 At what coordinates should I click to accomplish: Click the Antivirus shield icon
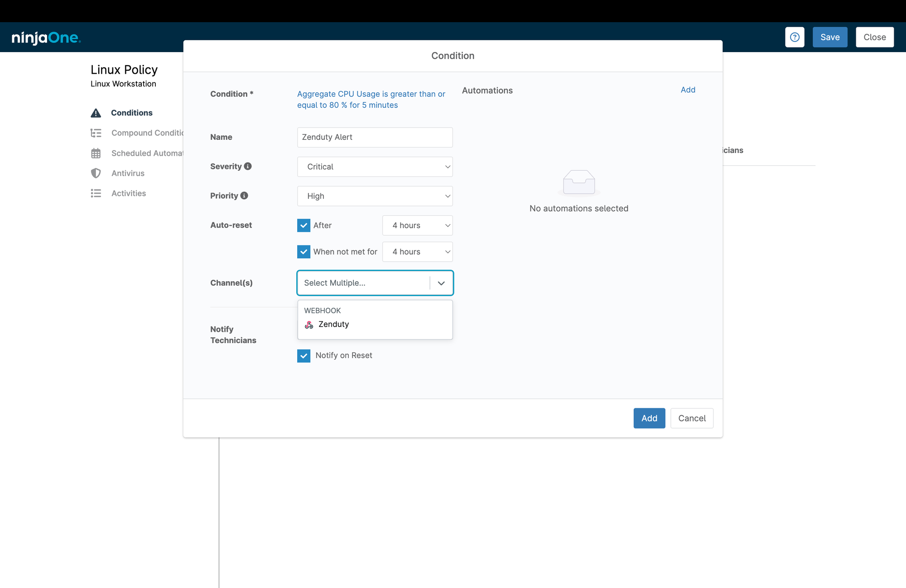tap(96, 173)
